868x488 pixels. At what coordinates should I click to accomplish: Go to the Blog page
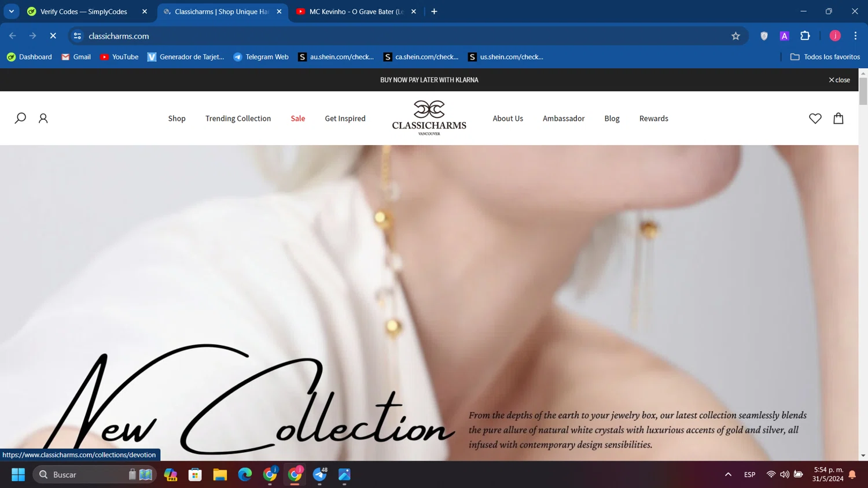pyautogui.click(x=612, y=119)
